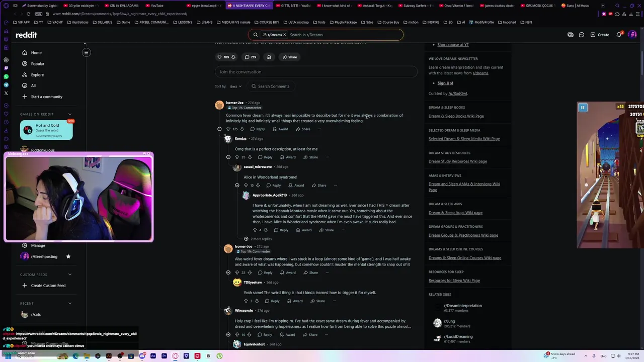Upvote Appropriate_Age5213's comment with 4 points
Image resolution: width=644 pixels, height=362 pixels.
tap(255, 230)
